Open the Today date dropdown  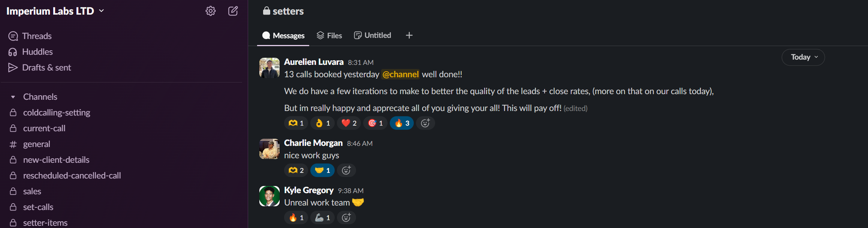803,57
